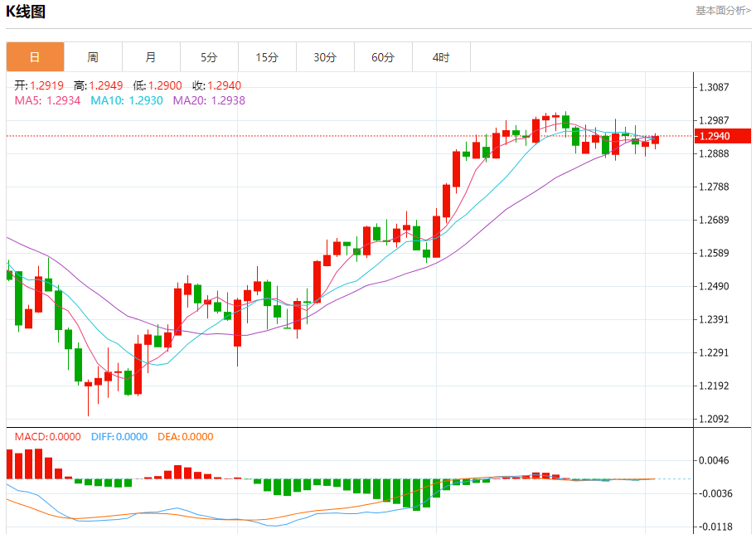Open the 15分 timeframe tab

click(267, 57)
